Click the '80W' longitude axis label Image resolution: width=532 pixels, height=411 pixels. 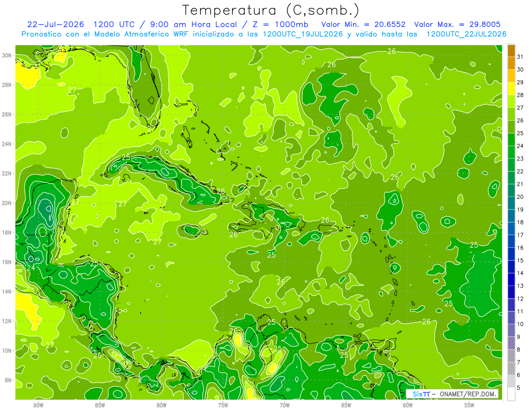tap(161, 406)
